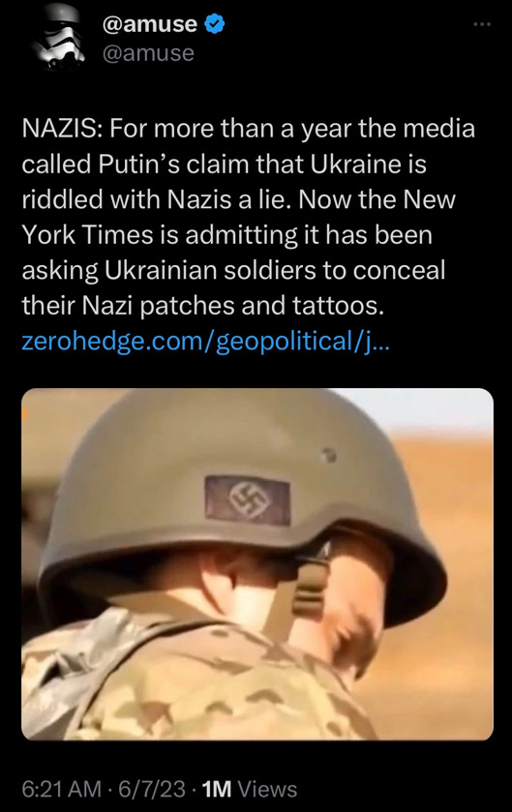Open the attached soldier helmet photo
The image size is (512, 812).
point(257,564)
